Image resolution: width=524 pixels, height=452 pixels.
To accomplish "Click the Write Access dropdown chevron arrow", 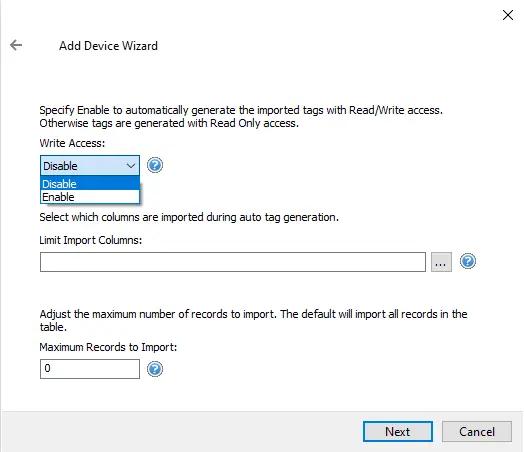I will coord(131,165).
